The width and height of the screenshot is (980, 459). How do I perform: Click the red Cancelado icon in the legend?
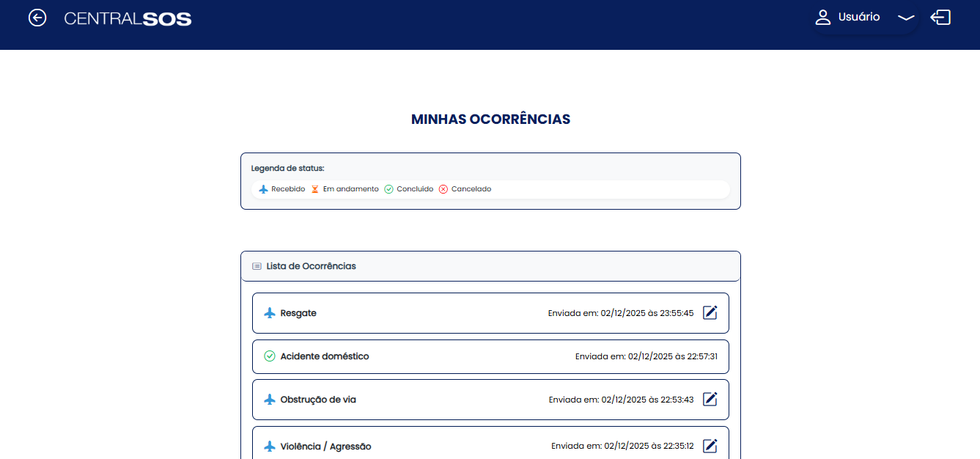(443, 188)
